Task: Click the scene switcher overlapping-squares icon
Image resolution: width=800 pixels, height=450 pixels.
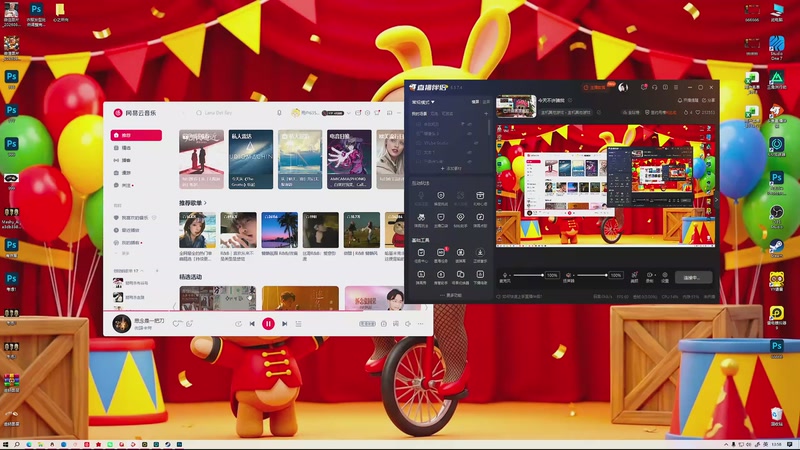Action: click(x=460, y=274)
